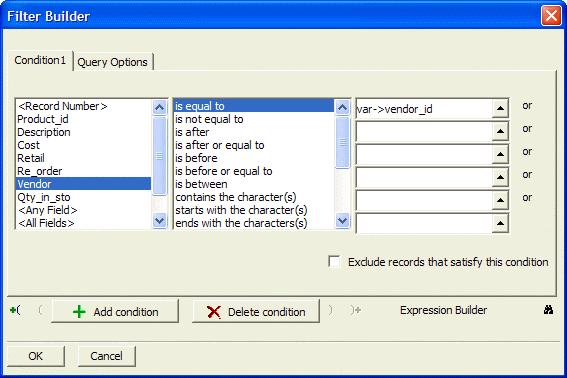Viewport: 567px width, 378px height.
Task: Confirm with the OK button
Action: (x=36, y=356)
